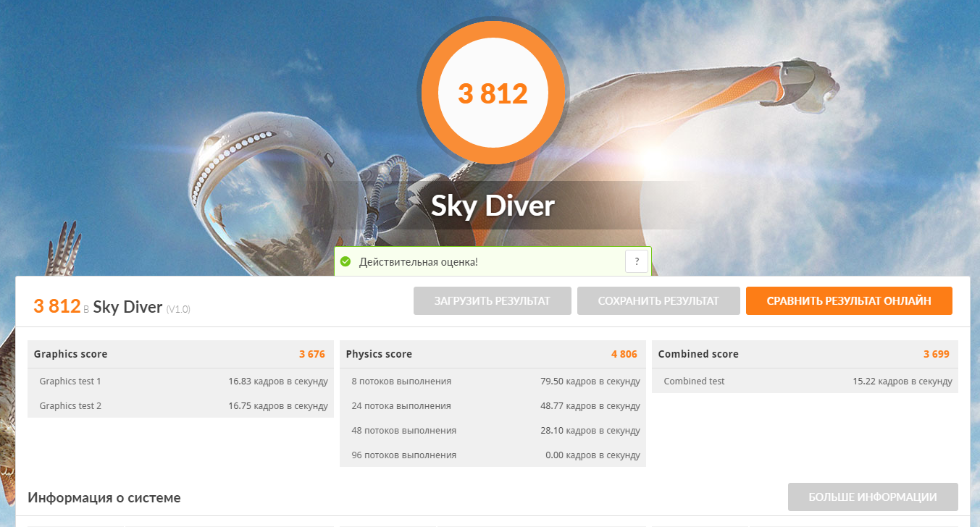The width and height of the screenshot is (980, 527).
Task: Click the large Sky Diver banner title
Action: (493, 206)
